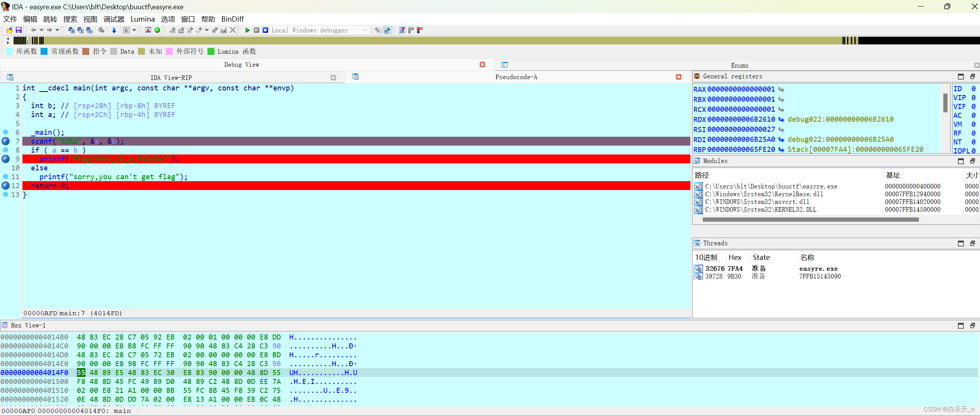The height and width of the screenshot is (416, 980).
Task: Open the text 'A' search dropdown arrow
Action: (134, 30)
